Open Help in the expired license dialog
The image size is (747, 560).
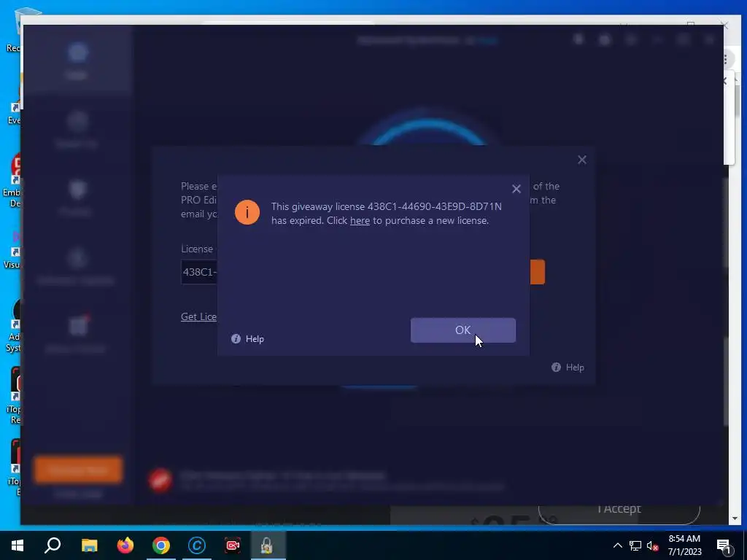click(248, 338)
